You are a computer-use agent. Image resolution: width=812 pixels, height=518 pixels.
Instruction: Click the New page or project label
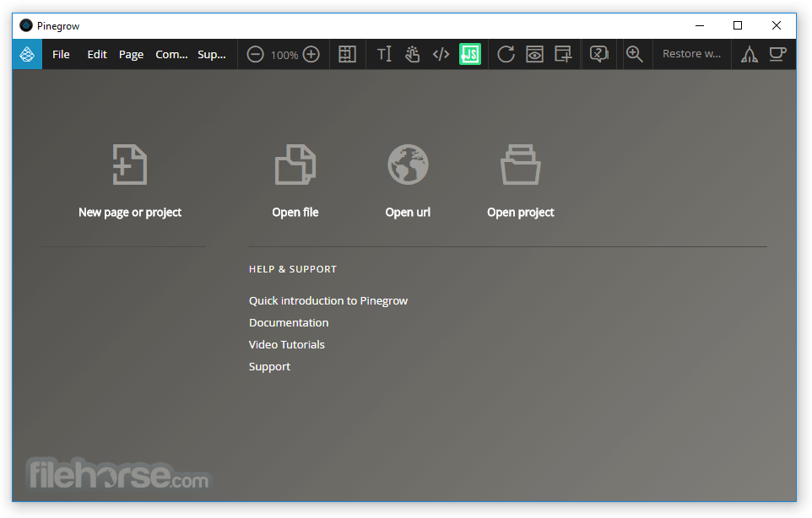[130, 213]
